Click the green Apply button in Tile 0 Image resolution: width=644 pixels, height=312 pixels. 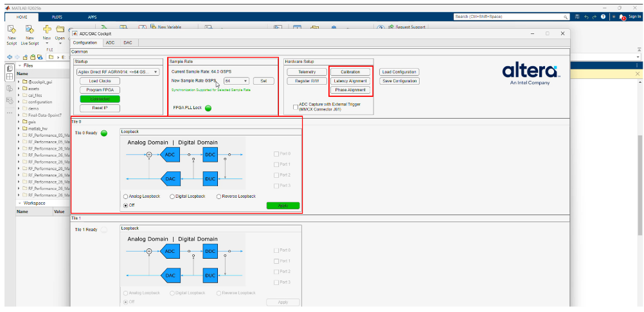tap(283, 205)
